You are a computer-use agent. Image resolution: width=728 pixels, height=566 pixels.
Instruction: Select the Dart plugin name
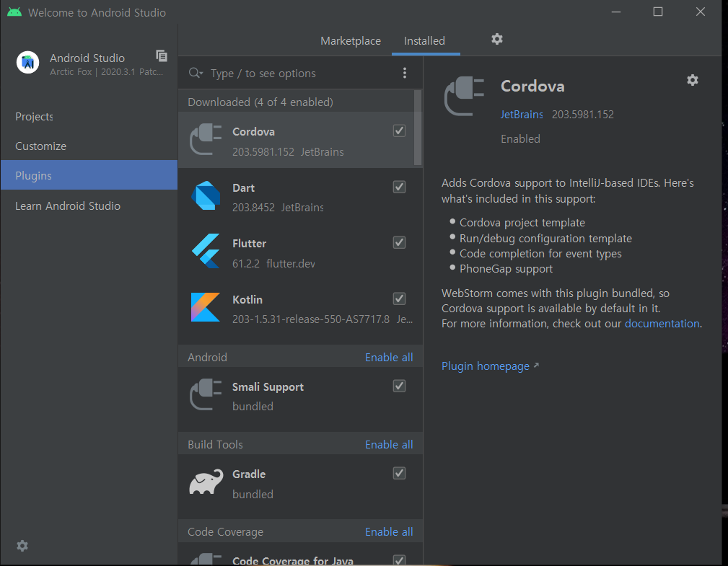[243, 188]
